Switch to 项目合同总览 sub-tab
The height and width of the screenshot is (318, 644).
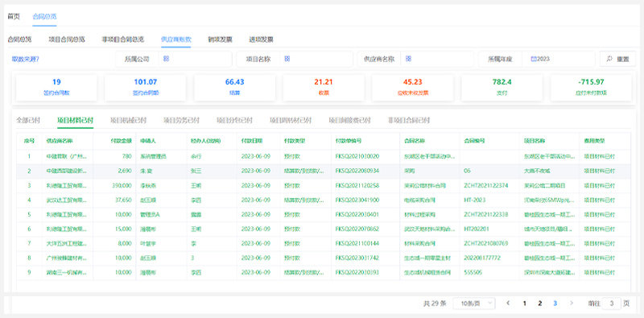click(x=67, y=39)
